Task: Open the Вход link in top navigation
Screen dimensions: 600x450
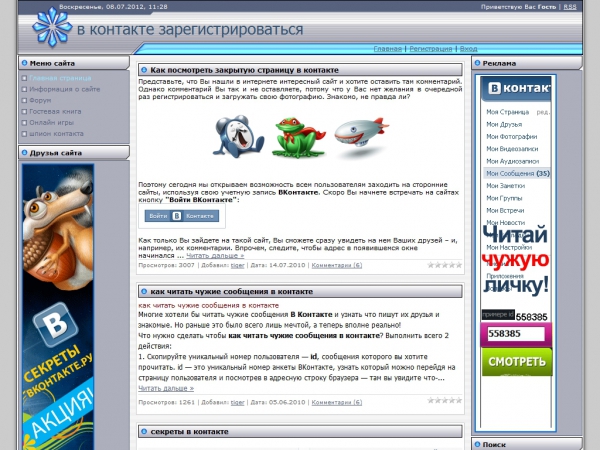Action: tap(468, 49)
